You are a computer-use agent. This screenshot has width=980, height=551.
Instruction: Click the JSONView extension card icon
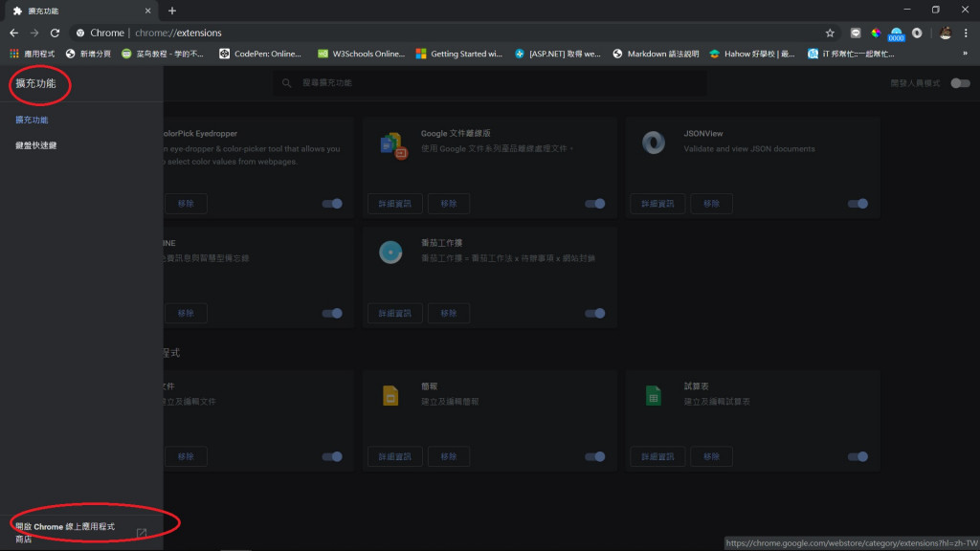pyautogui.click(x=654, y=143)
